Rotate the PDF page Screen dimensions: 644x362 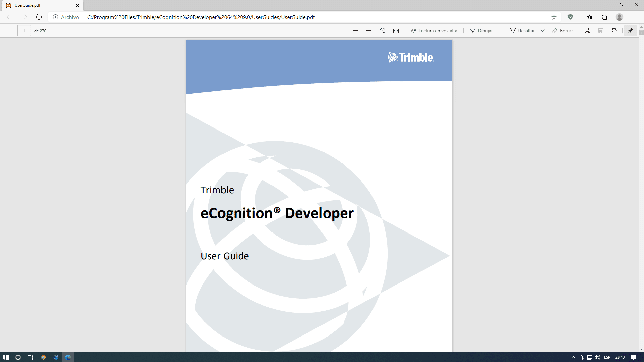pos(383,31)
